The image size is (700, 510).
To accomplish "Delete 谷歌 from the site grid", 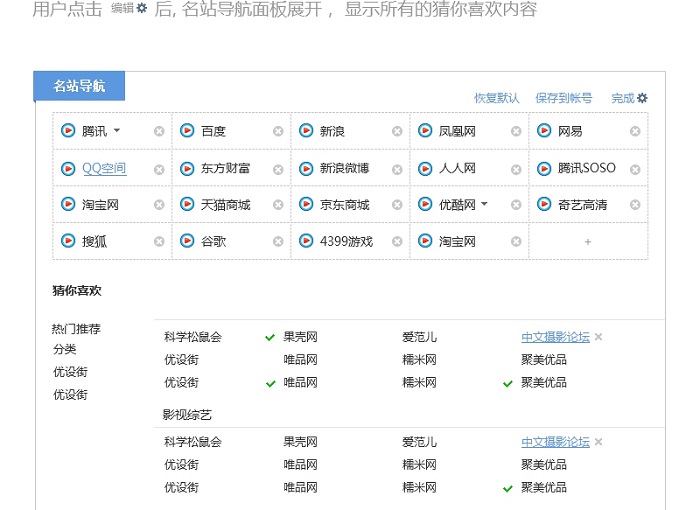I will pos(278,242).
